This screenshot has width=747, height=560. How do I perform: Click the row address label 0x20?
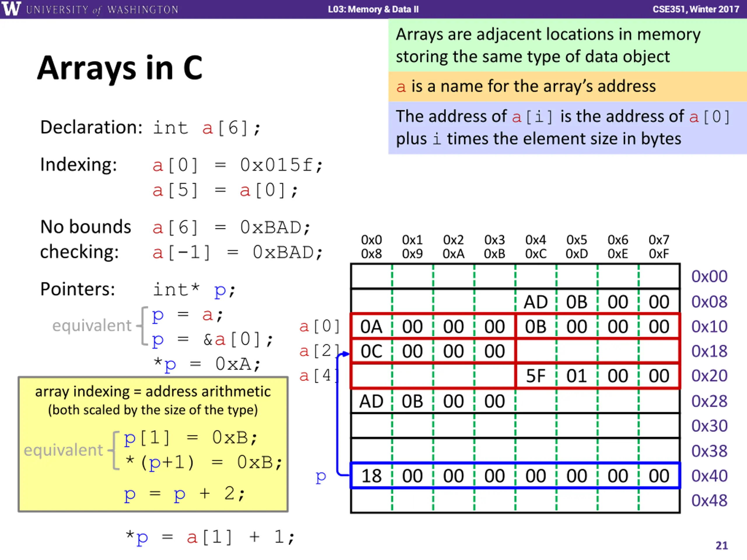pyautogui.click(x=709, y=376)
